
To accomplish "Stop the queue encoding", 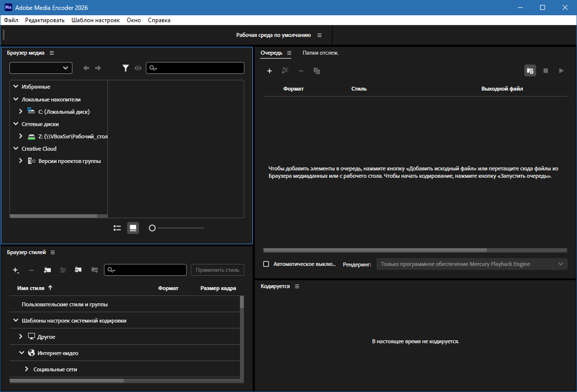I will [546, 70].
